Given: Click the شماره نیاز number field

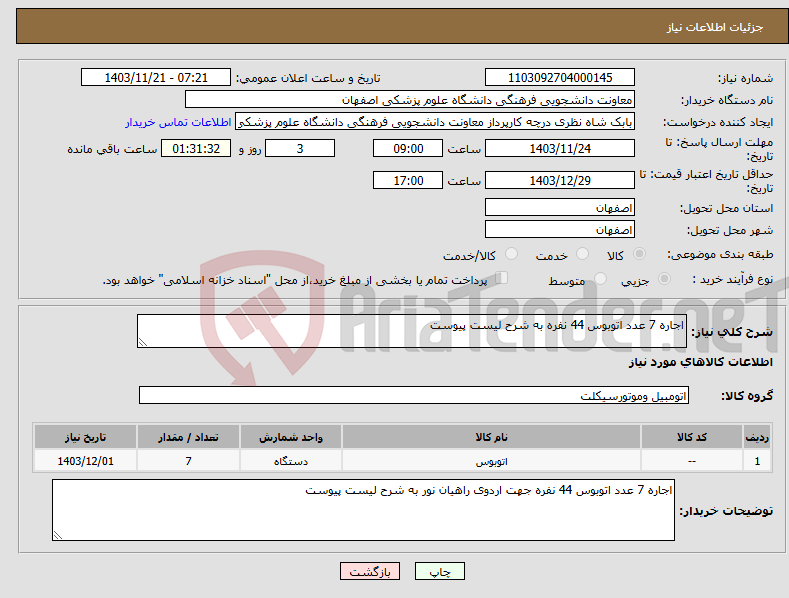Looking at the screenshot, I should click(x=560, y=78).
